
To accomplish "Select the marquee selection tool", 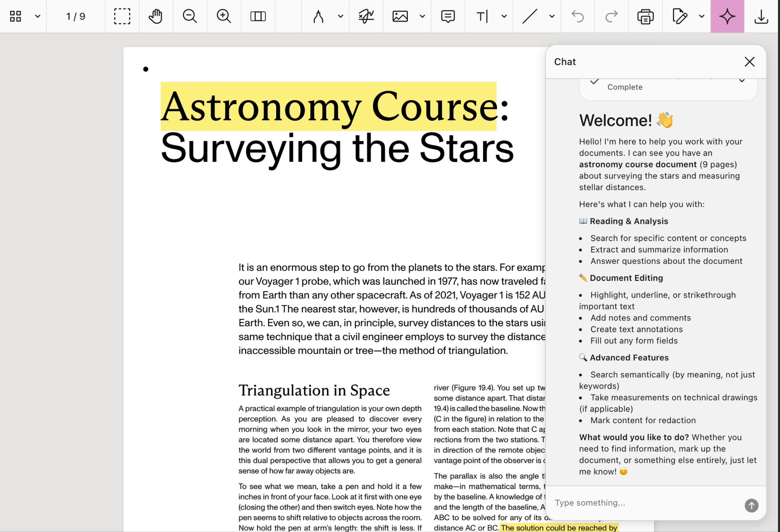I will (x=122, y=16).
